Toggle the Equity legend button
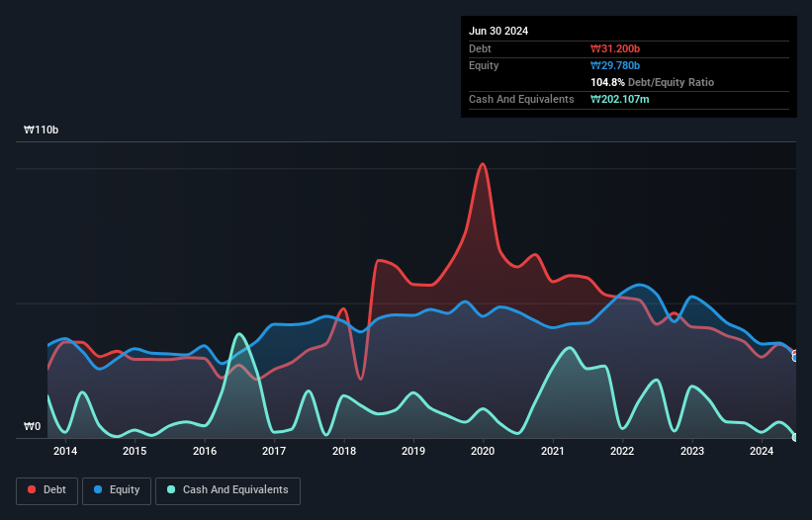 point(117,490)
